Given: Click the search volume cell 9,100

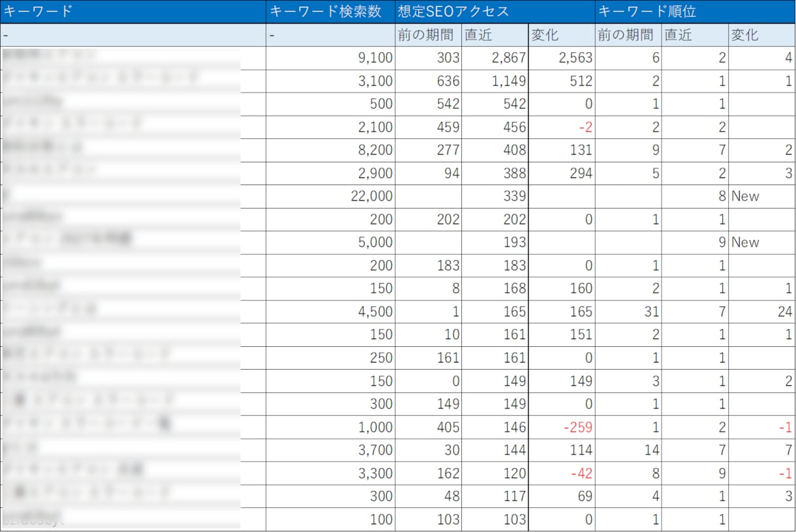Looking at the screenshot, I should tap(331, 58).
